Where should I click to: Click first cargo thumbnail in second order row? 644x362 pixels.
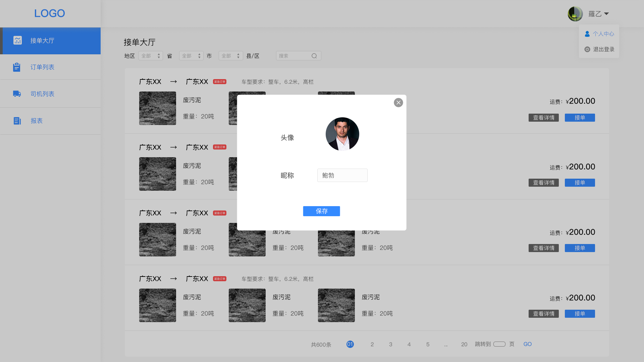[158, 174]
